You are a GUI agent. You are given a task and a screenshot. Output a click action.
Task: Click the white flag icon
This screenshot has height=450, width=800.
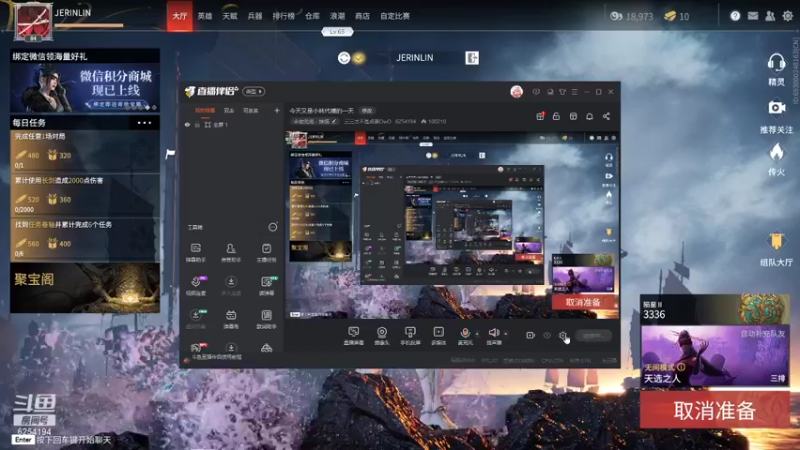click(170, 153)
